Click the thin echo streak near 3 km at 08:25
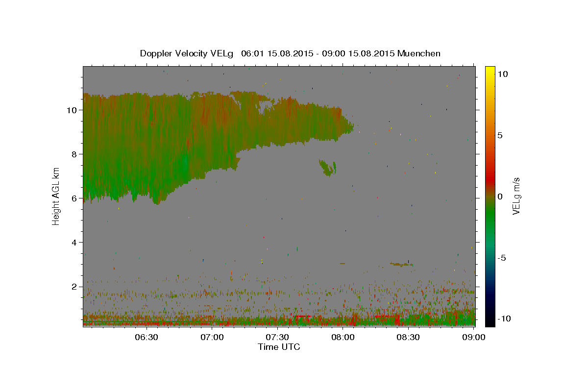Image resolution: width=588 pixels, height=392 pixels. (402, 264)
